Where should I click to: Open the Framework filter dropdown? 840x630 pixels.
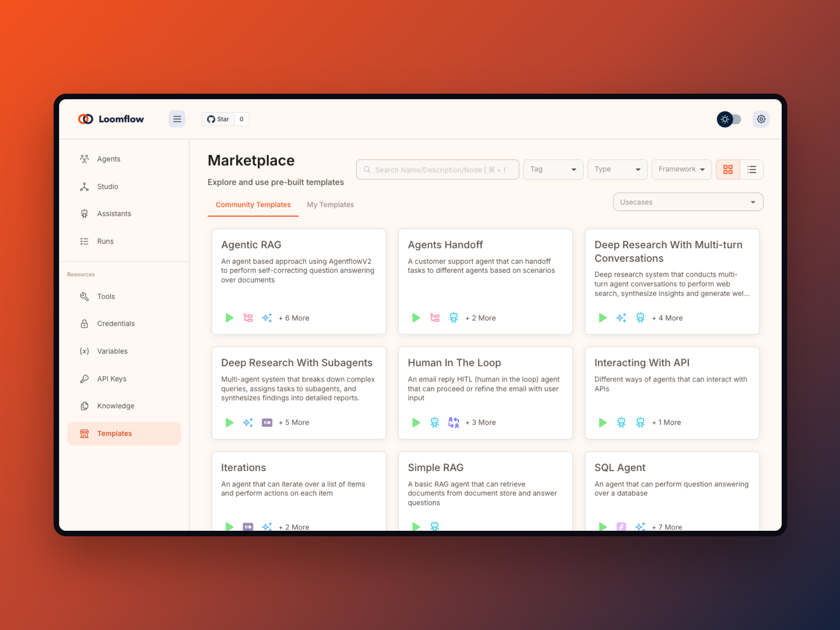pos(681,170)
